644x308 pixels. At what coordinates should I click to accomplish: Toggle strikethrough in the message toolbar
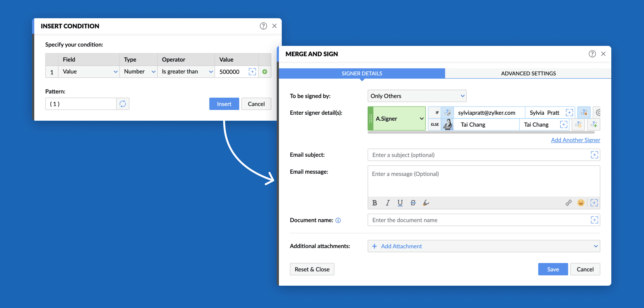tap(413, 203)
